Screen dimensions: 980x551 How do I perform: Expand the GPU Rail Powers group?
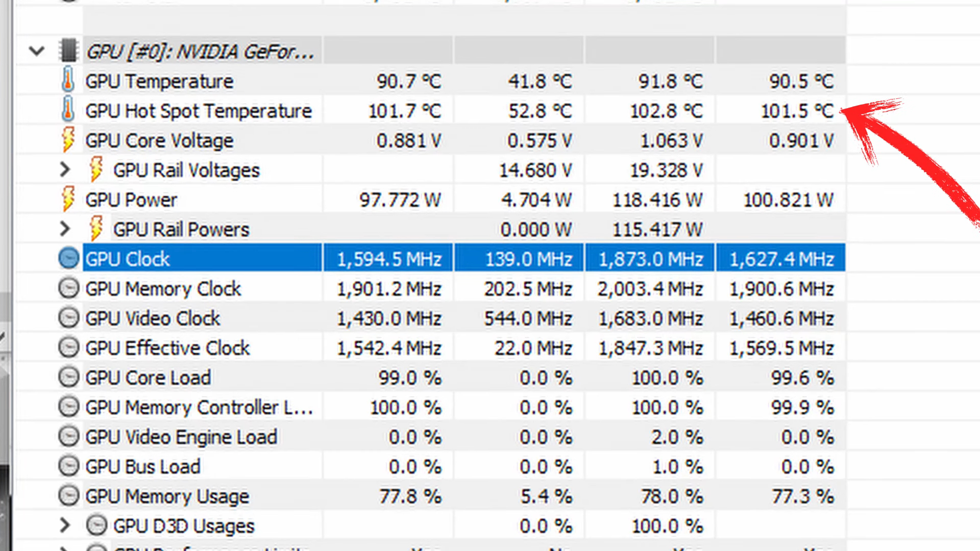coord(64,229)
